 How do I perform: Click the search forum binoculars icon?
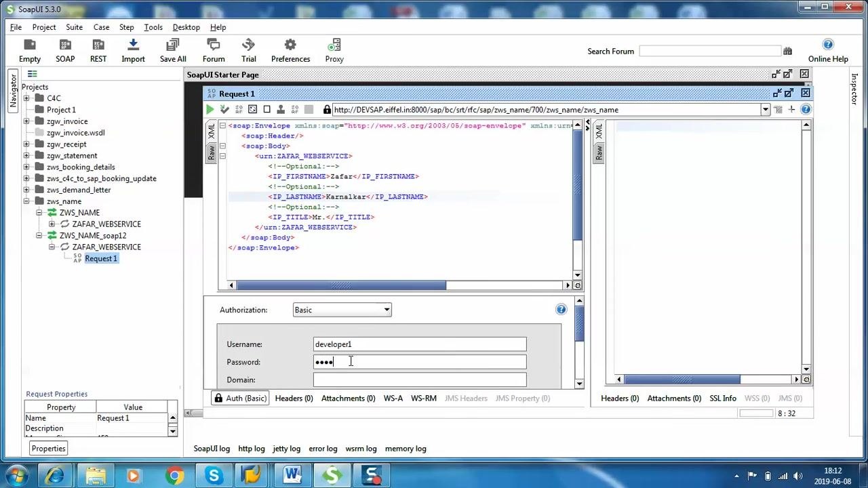787,51
